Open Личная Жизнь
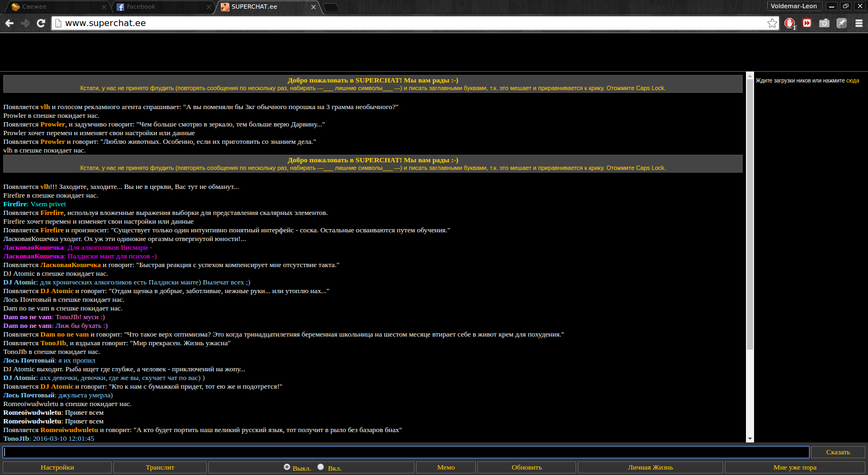The height and width of the screenshot is (475, 868). tap(650, 467)
